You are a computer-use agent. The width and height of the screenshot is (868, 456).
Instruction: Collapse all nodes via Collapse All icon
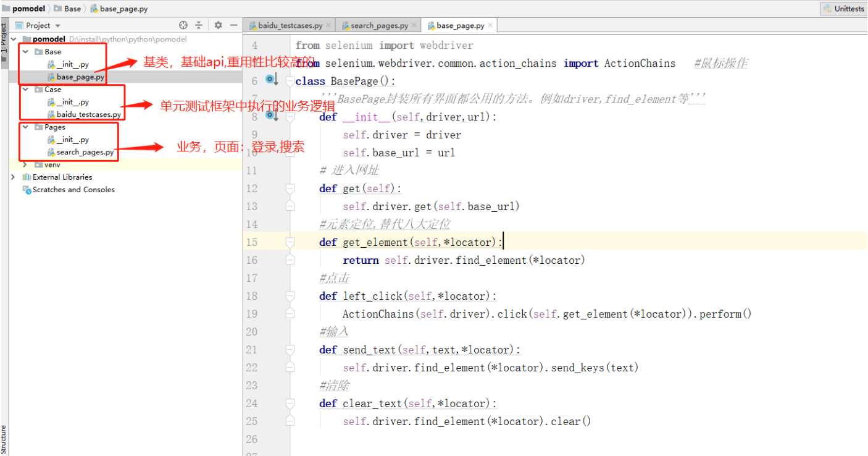click(x=200, y=25)
